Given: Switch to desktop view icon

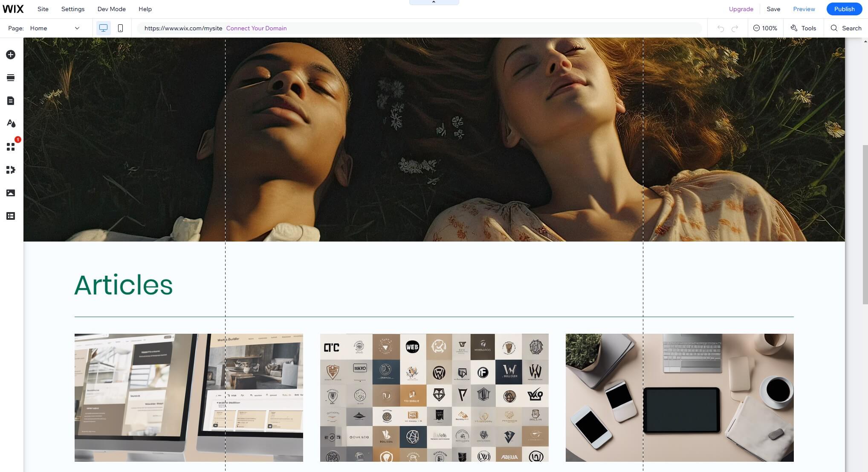Looking at the screenshot, I should 103,28.
